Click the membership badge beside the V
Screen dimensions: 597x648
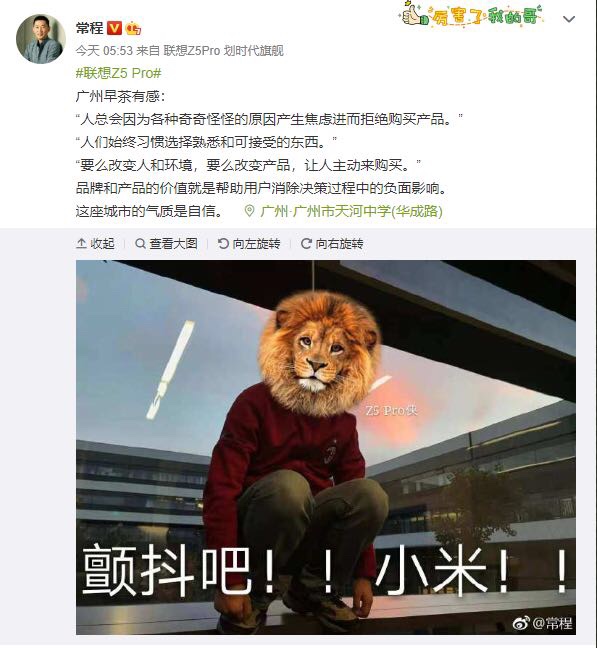(x=133, y=28)
